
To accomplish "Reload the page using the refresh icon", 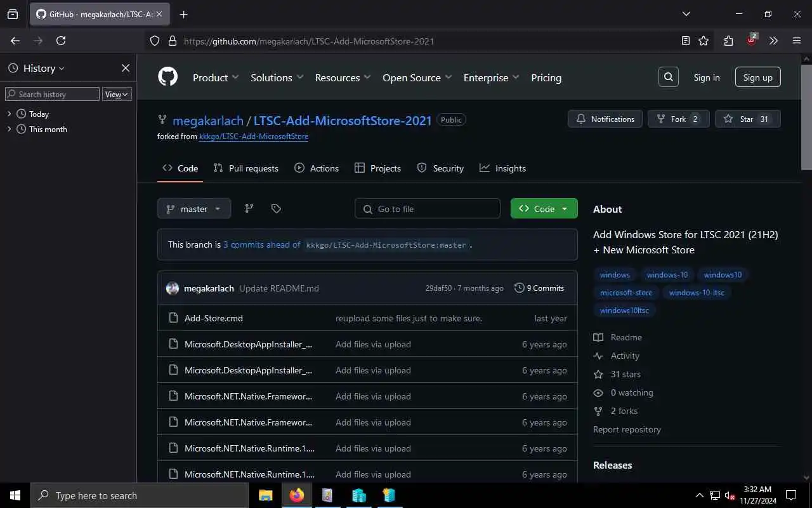I will coord(61,41).
